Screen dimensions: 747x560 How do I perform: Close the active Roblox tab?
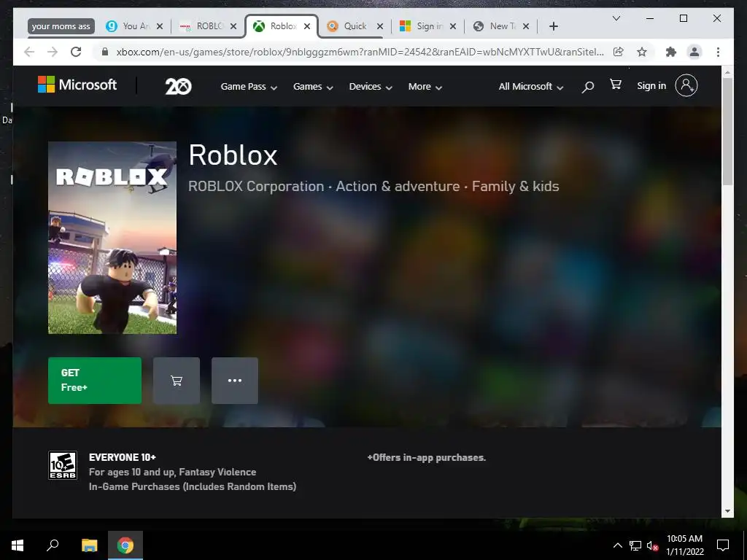point(307,26)
